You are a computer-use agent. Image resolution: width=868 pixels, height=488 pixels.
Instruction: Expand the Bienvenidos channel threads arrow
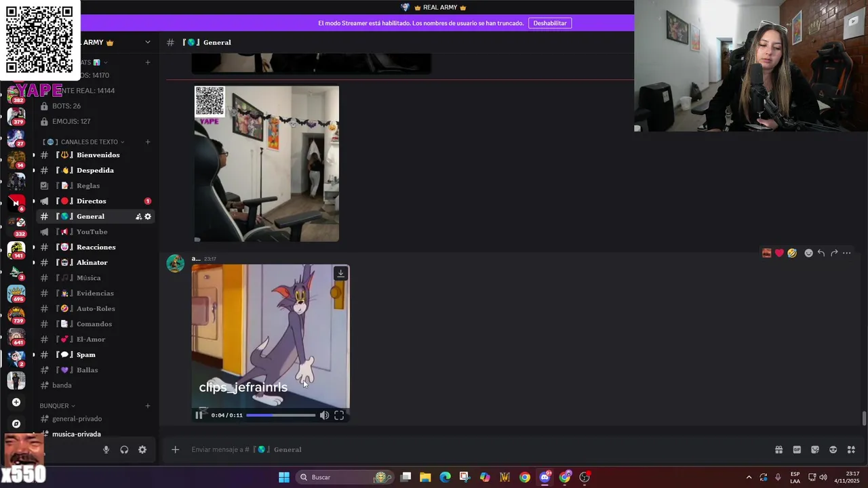point(34,155)
